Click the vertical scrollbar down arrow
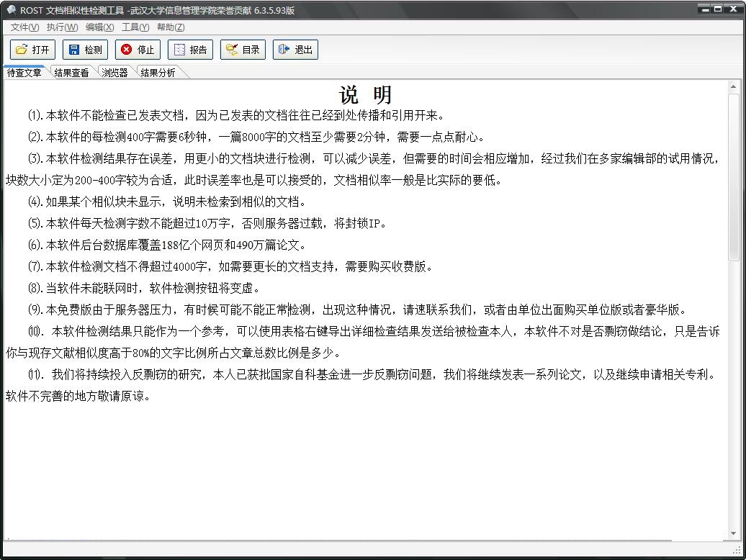The image size is (746, 560). tap(734, 534)
